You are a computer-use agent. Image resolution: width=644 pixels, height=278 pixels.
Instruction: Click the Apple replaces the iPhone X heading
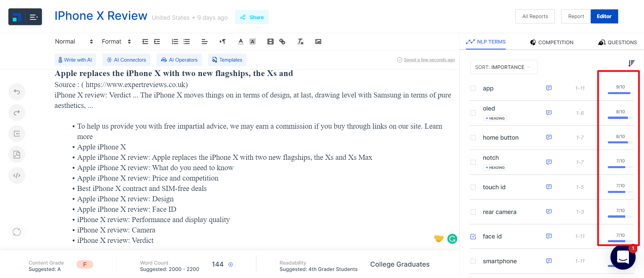pos(174,73)
